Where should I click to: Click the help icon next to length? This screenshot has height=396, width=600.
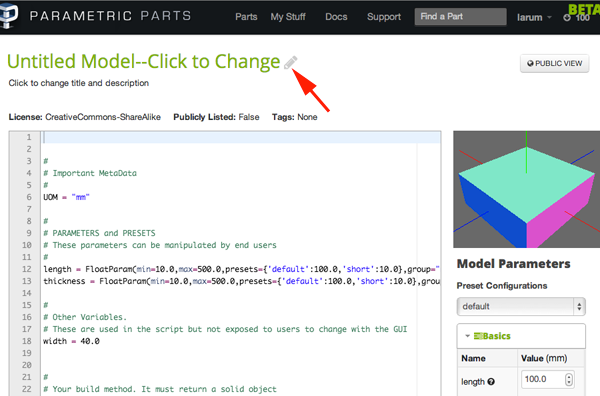coord(491,381)
